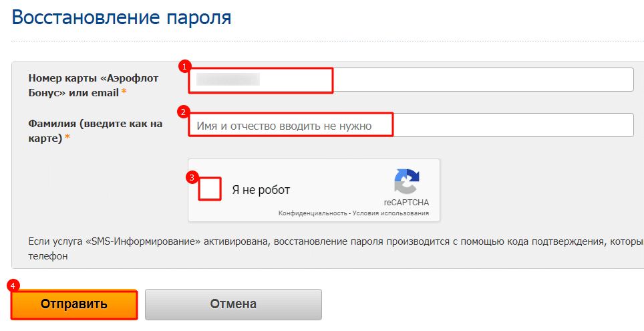This screenshot has width=644, height=331.
Task: Focus the Aeroflot Bonus card number field
Action: coord(410,80)
